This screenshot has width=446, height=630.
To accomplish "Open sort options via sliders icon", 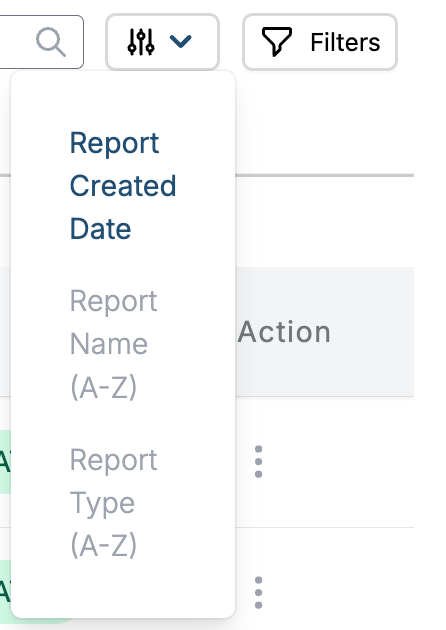I will point(141,42).
